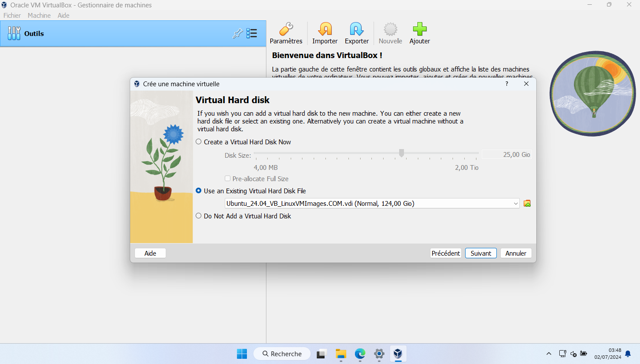Open Windows Start menu
Viewport: 640px width, 364px height.
242,354
